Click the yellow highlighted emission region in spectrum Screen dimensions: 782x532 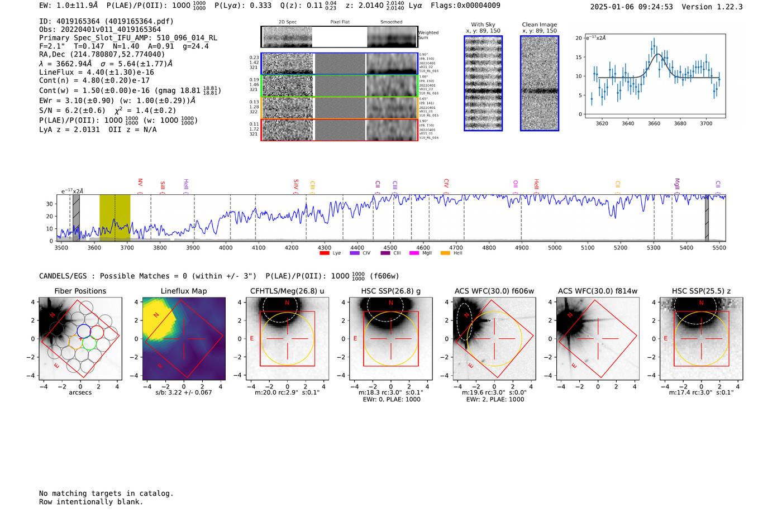pos(115,218)
